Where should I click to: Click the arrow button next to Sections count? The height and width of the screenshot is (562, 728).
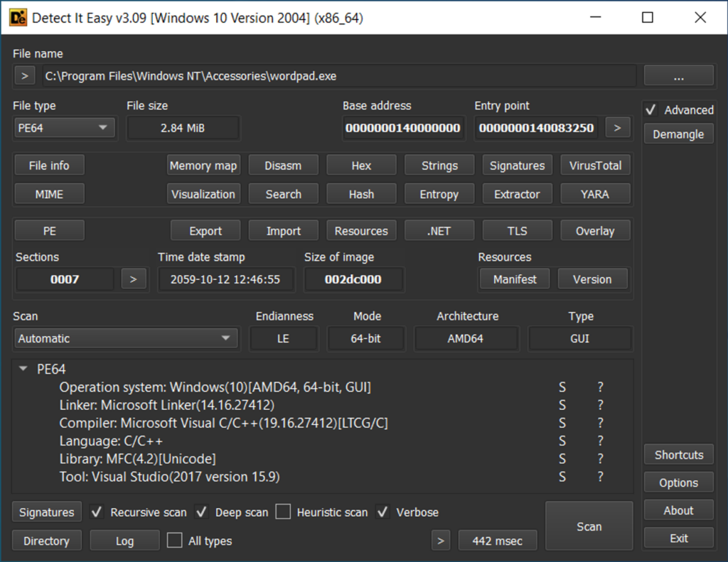pyautogui.click(x=133, y=279)
